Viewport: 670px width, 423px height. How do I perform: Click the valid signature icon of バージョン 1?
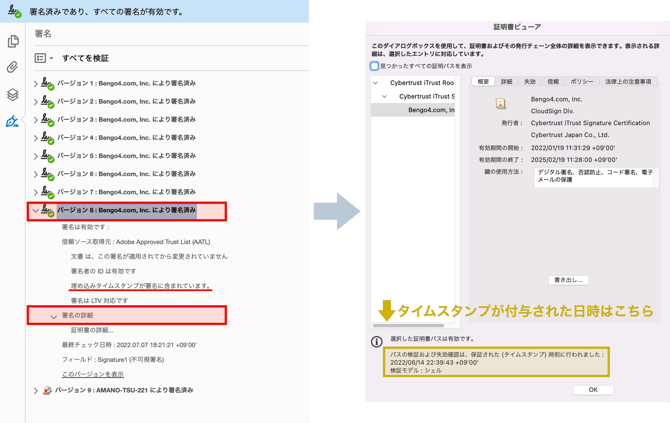47,84
